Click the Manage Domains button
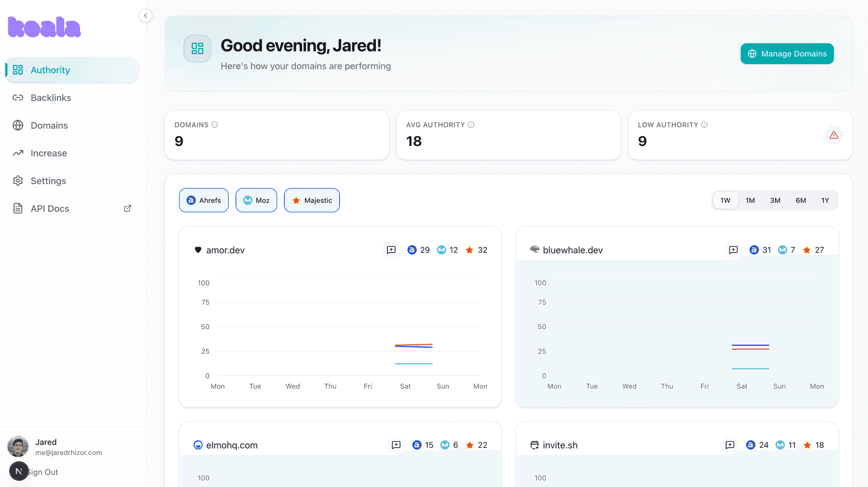The height and width of the screenshot is (487, 868). (x=787, y=54)
